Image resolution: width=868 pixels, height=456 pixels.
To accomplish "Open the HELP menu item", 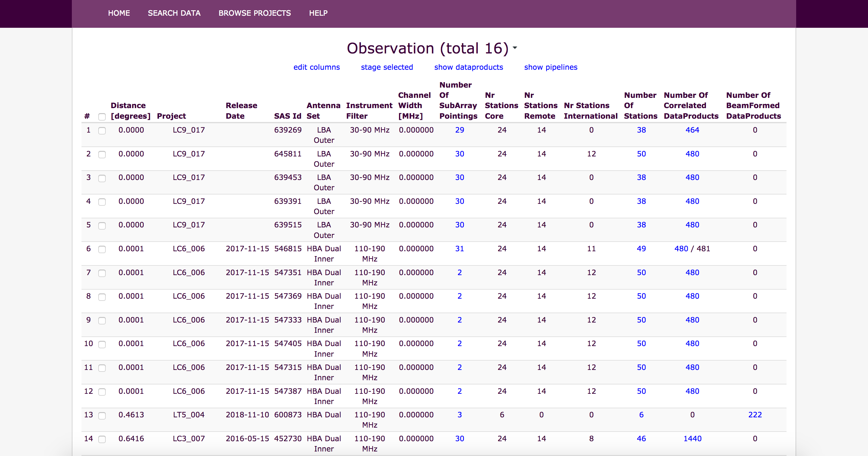I will pyautogui.click(x=318, y=13).
